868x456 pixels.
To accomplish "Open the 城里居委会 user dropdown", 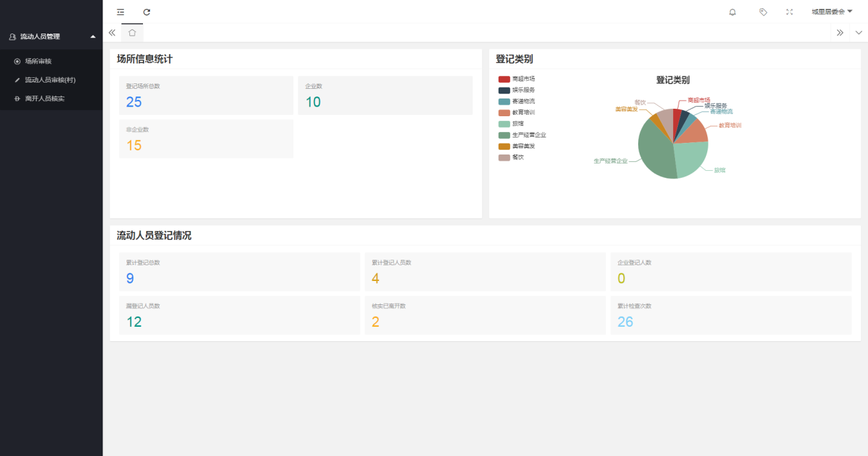I will pos(832,12).
